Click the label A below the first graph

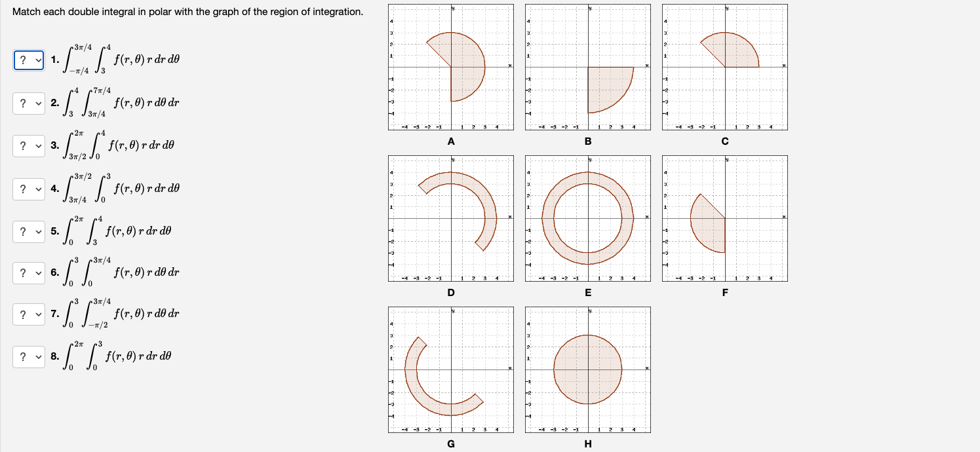tap(451, 140)
